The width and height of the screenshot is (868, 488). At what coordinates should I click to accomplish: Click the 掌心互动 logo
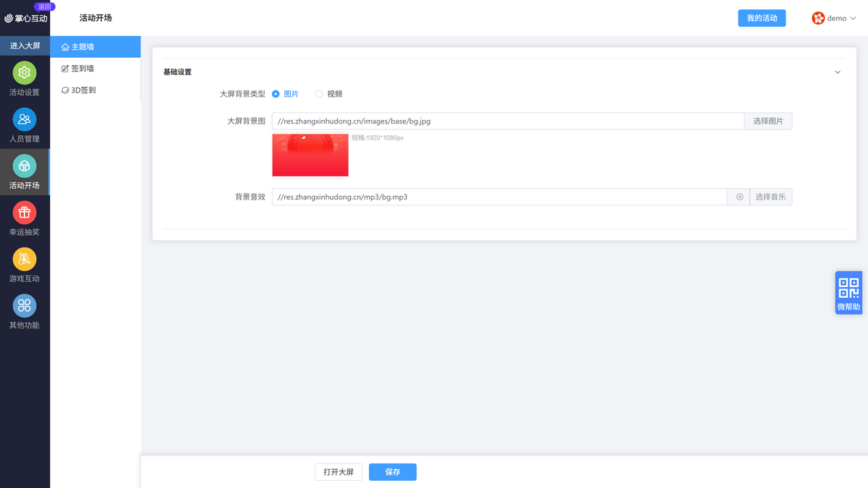tap(25, 18)
